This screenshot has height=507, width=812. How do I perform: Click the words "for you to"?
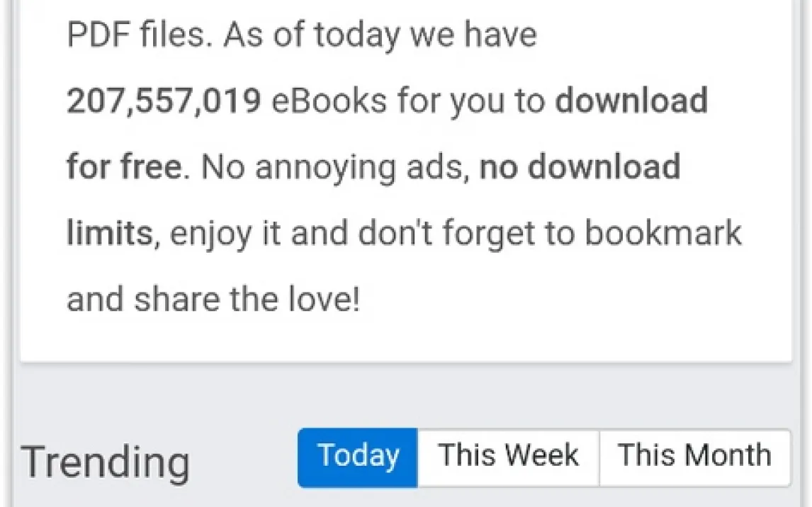470,102
